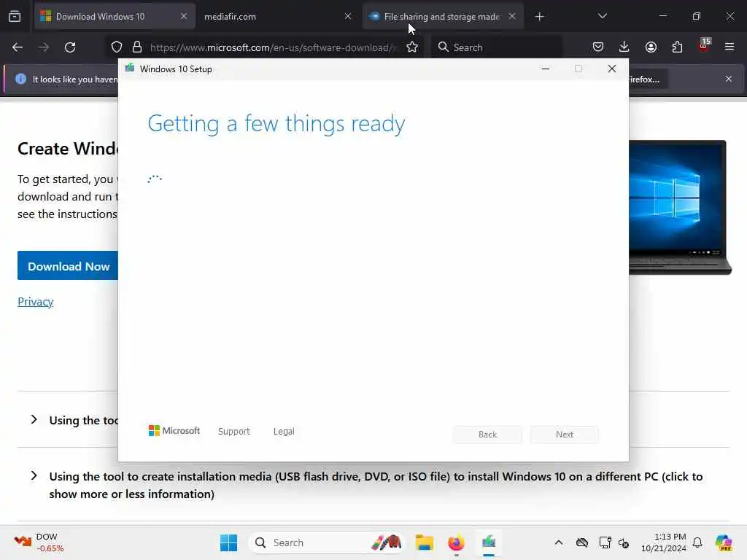Screen dimensions: 747x560
Task: Open a new browser tab
Action: 539,17
